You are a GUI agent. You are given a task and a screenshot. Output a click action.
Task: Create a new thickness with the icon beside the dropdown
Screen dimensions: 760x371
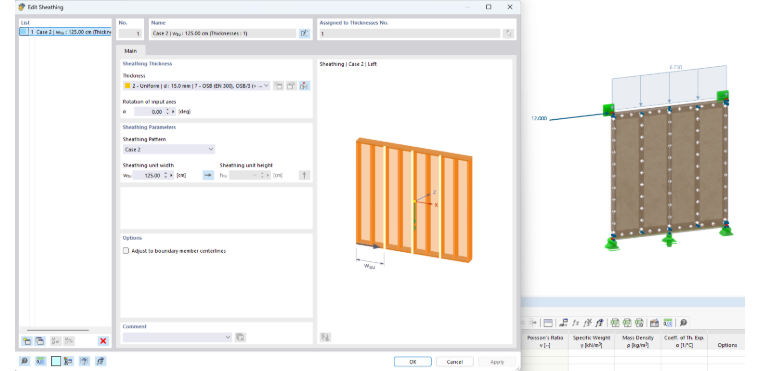(x=278, y=86)
